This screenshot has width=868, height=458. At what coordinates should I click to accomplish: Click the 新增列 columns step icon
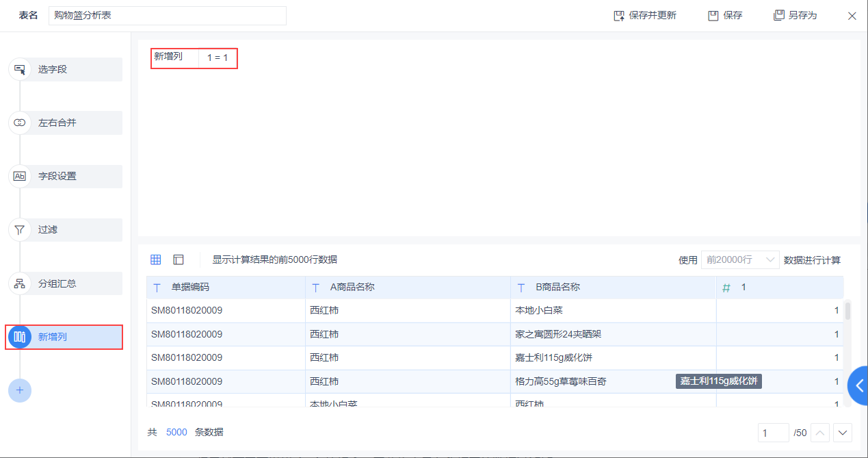point(20,337)
